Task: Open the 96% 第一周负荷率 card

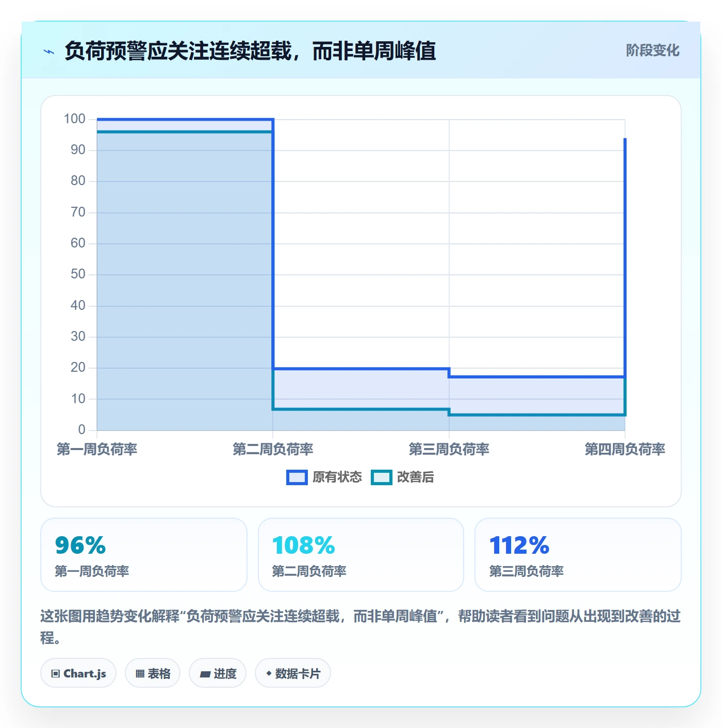Action: click(144, 555)
